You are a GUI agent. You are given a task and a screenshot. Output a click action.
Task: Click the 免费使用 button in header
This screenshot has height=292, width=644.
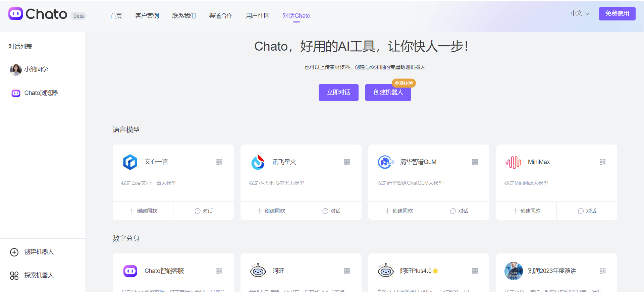(x=617, y=13)
